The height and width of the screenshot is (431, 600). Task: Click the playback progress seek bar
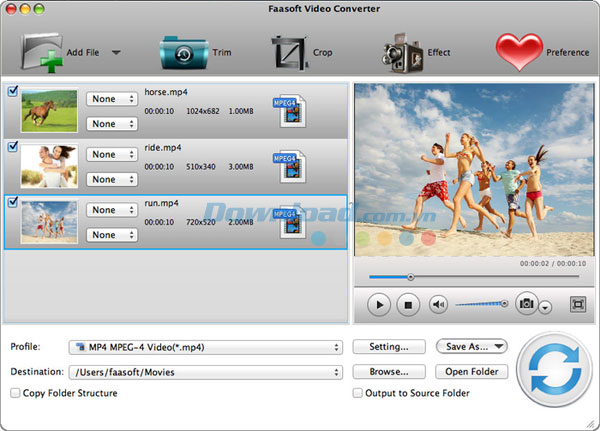pos(474,276)
